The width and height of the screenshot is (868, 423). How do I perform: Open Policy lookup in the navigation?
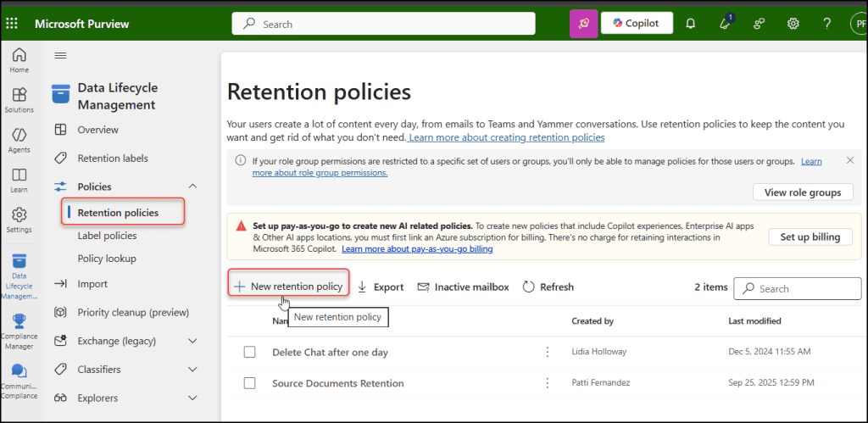coord(107,259)
